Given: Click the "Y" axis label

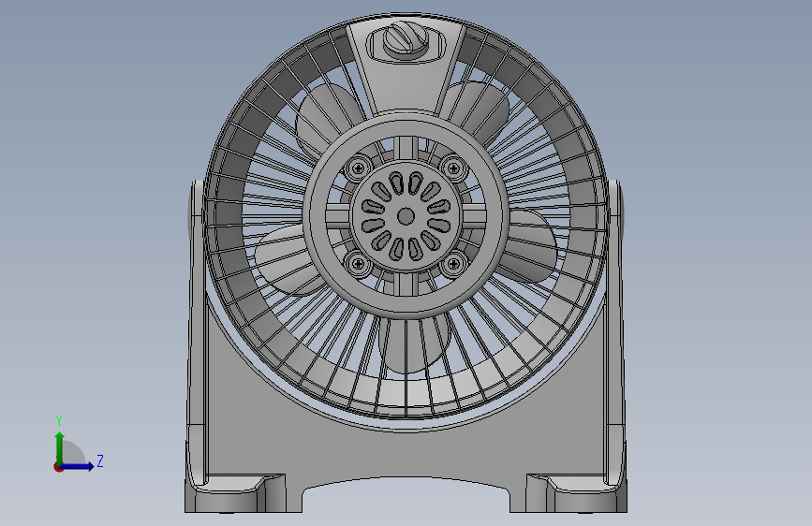Looking at the screenshot, I should [59, 420].
